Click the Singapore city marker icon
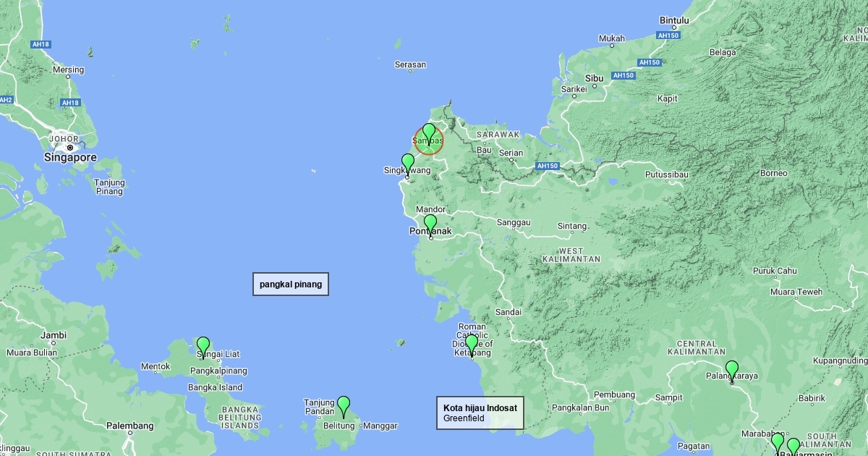 (x=70, y=148)
